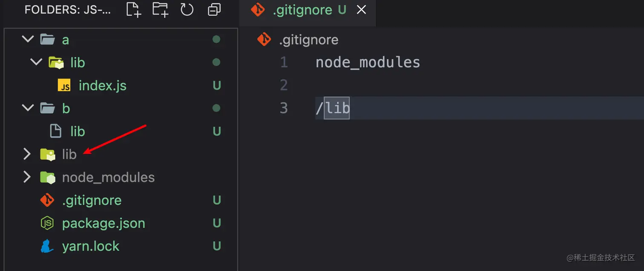Screen dimensions: 644x271
Task: Collapse the folder named a
Action: 27,40
